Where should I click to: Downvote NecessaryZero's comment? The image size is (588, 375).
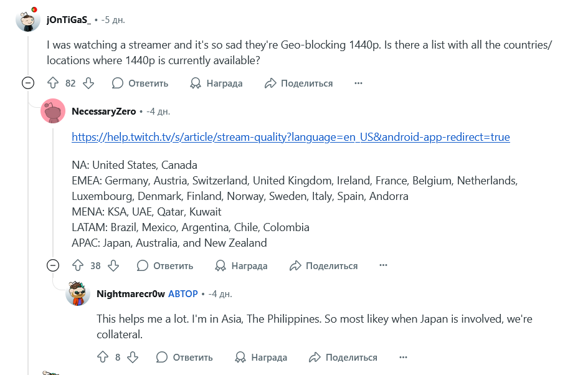click(113, 265)
